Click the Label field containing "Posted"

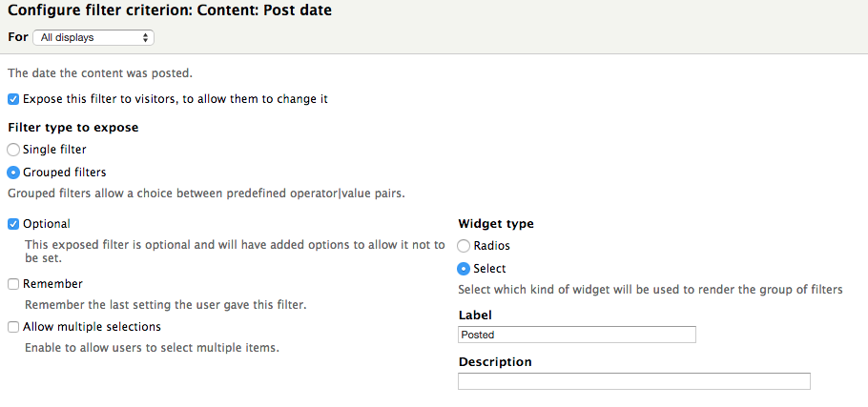[x=576, y=335]
